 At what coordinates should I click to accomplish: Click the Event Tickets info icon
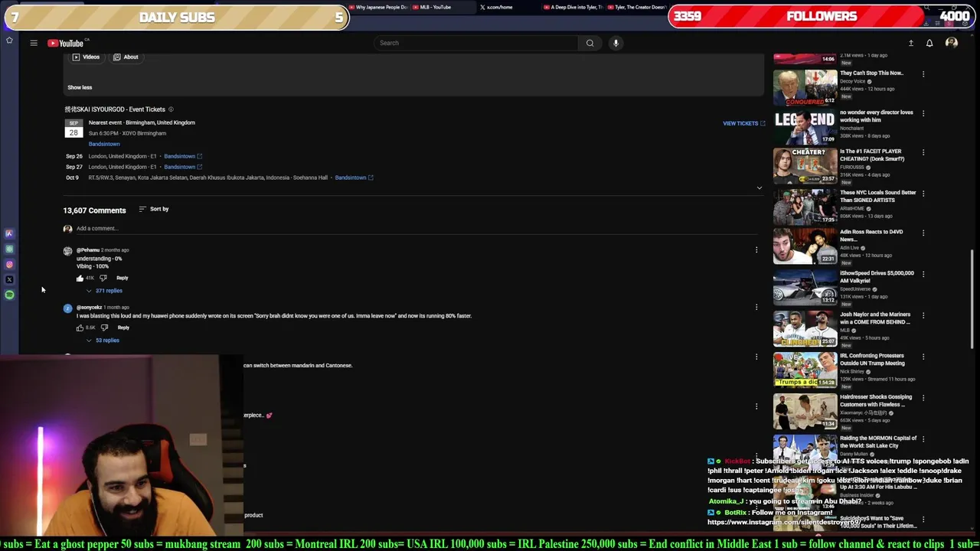171,109
